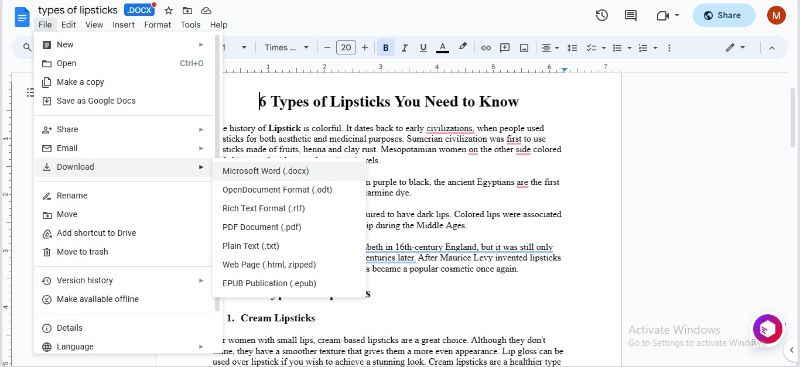The image size is (800, 367).
Task: Open checklist options dropdown
Action: coord(596,48)
